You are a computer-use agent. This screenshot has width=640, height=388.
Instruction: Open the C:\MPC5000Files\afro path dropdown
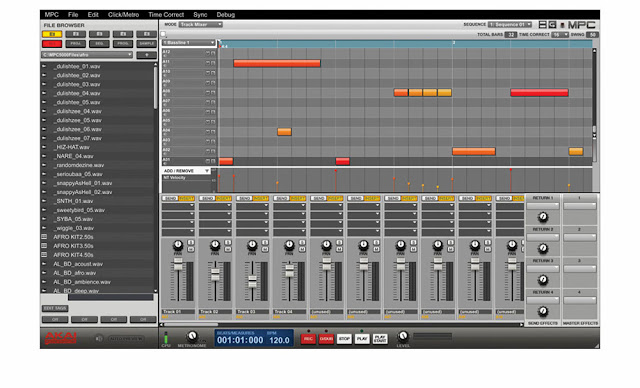(87, 55)
